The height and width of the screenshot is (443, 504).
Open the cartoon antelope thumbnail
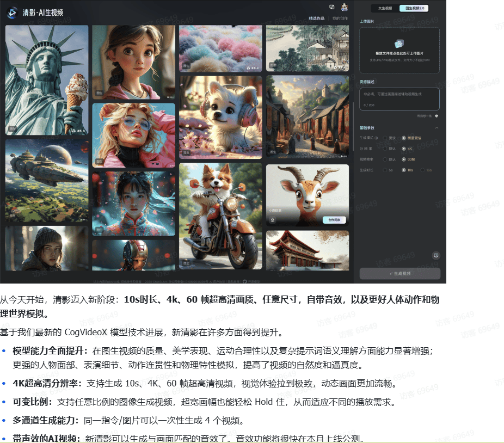[308, 195]
